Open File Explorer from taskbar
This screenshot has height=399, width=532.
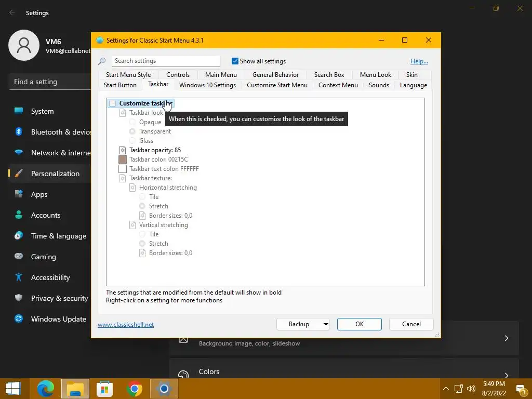[x=75, y=389]
